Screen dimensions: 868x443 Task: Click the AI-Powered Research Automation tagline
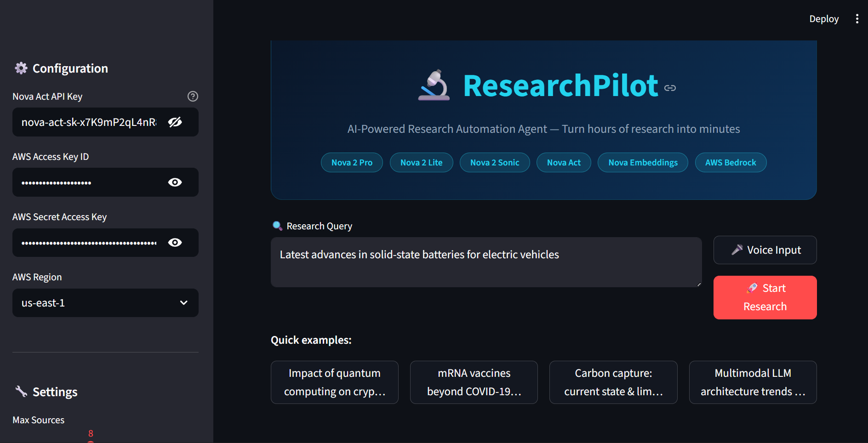[x=544, y=129]
